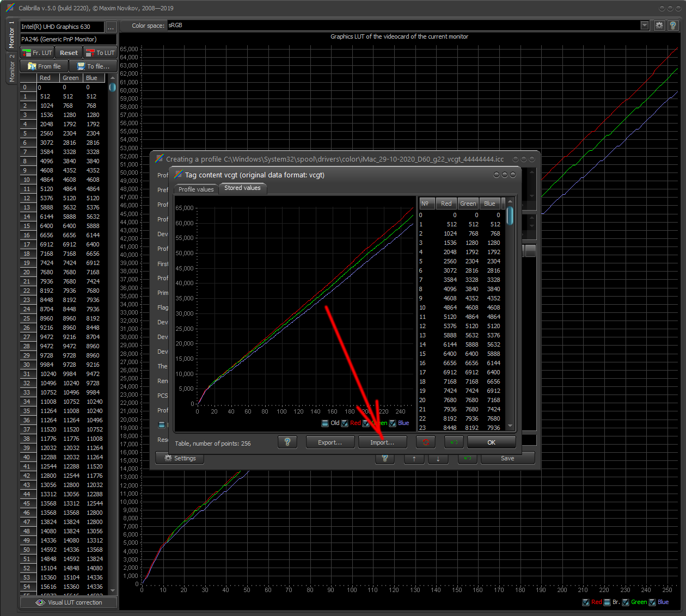Image resolution: width=686 pixels, height=616 pixels.
Task: Click Settings button in profile dialog
Action: click(x=180, y=458)
